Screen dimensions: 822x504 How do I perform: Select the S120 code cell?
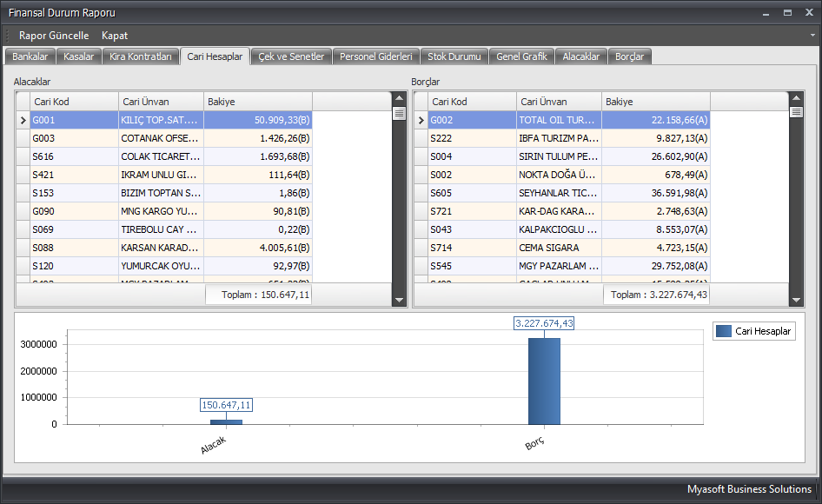[x=75, y=266]
